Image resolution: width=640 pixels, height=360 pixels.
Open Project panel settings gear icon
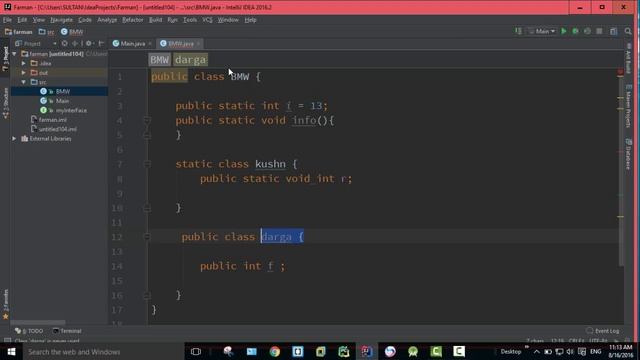(89, 43)
